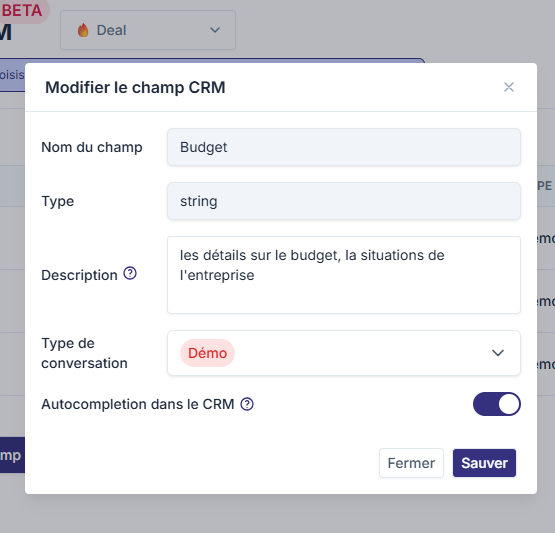The image size is (555, 533).
Task: Expand the Type de conversation dropdown chevron
Action: coord(498,353)
